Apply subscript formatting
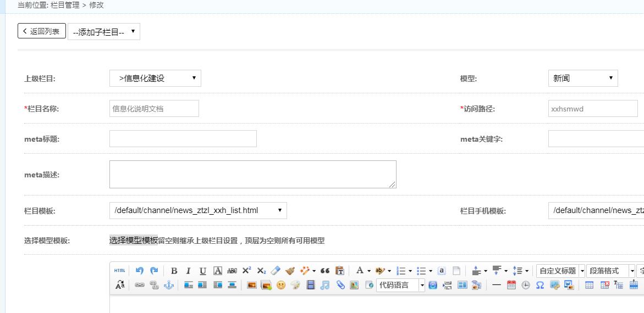The height and width of the screenshot is (313, 644). click(261, 271)
